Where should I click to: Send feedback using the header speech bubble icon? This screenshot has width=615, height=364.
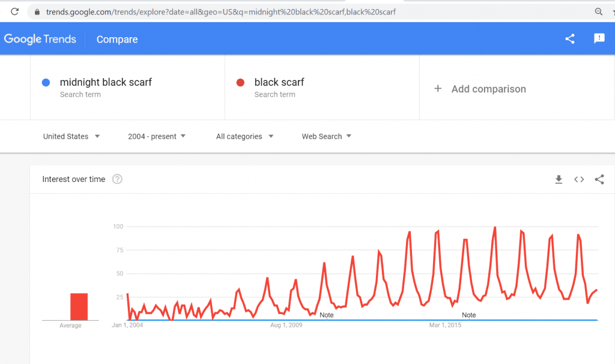[599, 38]
